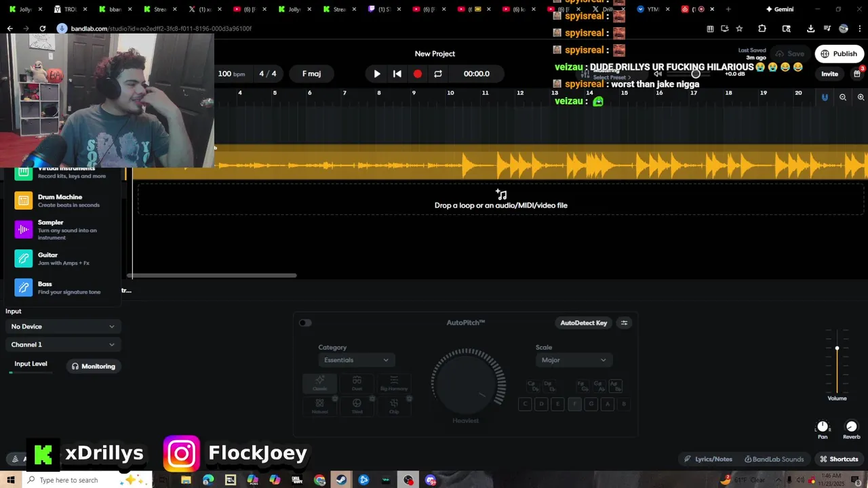
Task: Toggle the F note key
Action: tap(574, 404)
